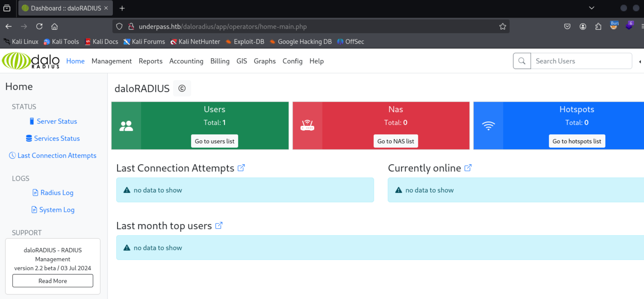
Task: Click the Read More button
Action: pos(53,281)
